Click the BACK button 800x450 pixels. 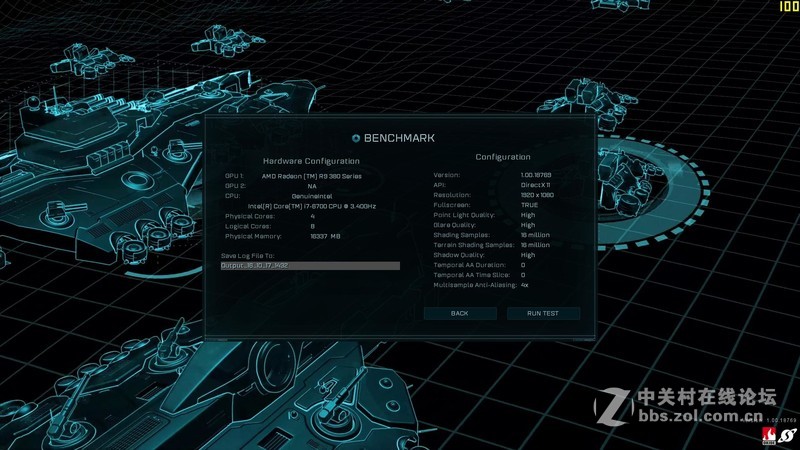pyautogui.click(x=460, y=313)
